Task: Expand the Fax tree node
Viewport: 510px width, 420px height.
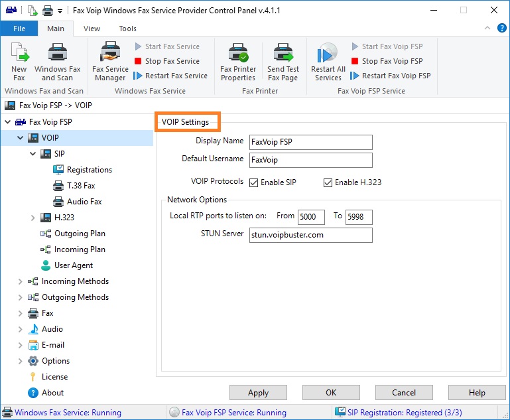Action: 20,313
